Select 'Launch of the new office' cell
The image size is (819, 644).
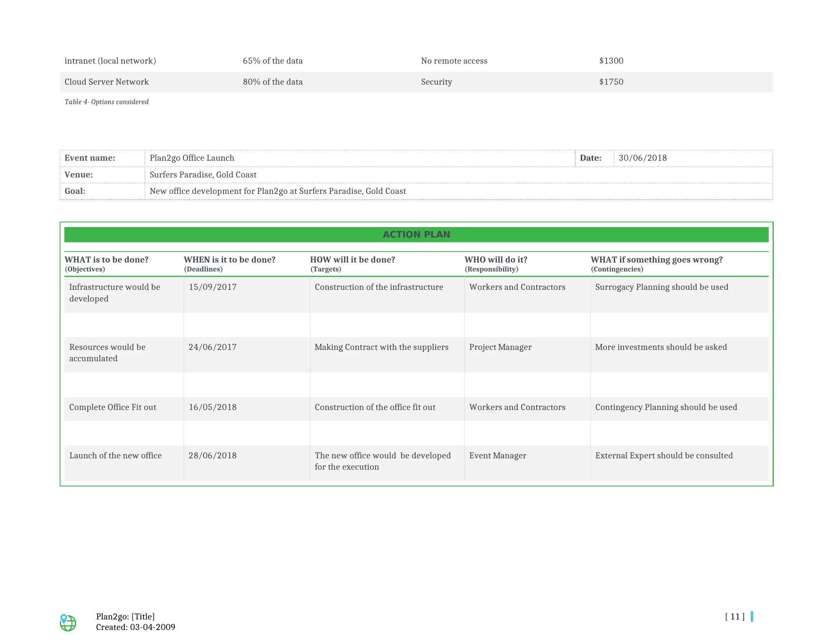[115, 456]
